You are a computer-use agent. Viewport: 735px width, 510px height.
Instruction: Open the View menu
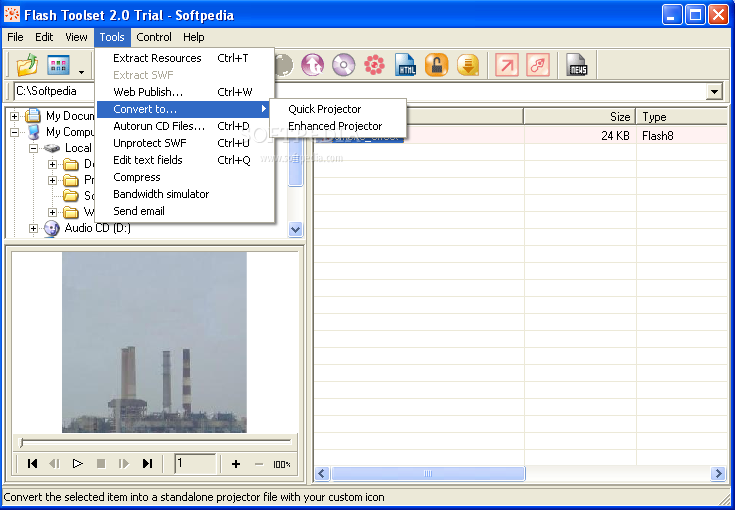click(x=76, y=37)
